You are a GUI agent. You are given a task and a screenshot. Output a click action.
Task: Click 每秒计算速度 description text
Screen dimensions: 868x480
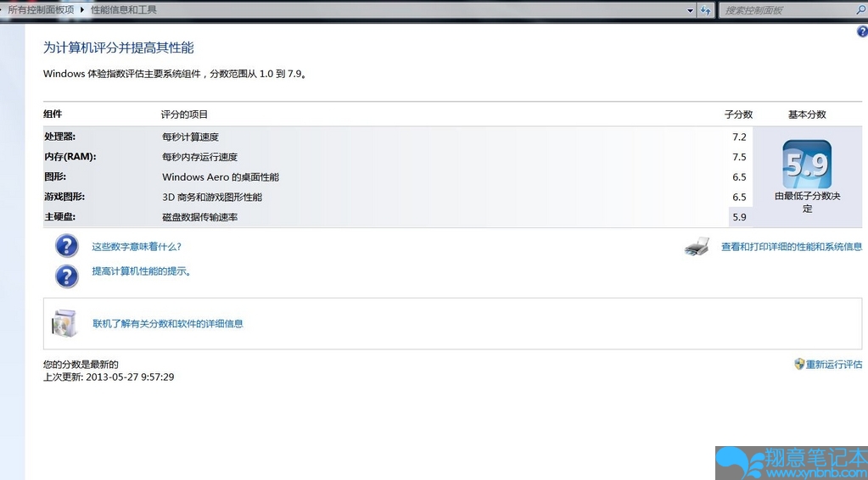[190, 137]
